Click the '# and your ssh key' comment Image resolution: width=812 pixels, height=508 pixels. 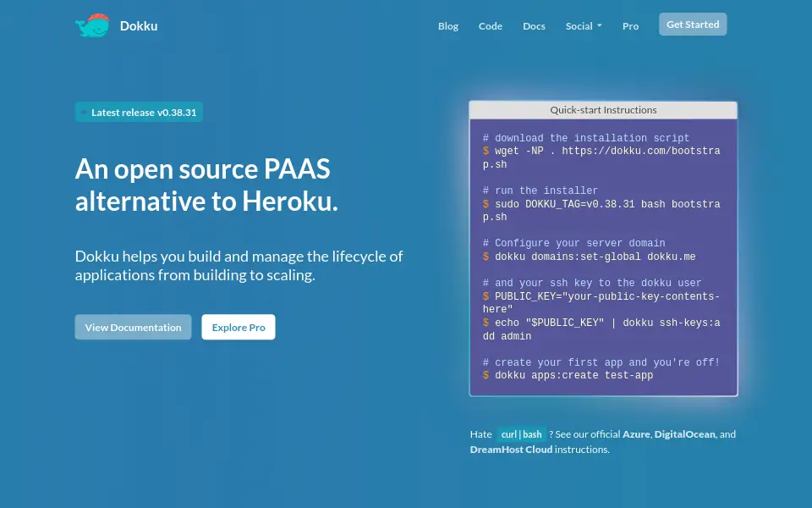coord(592,283)
